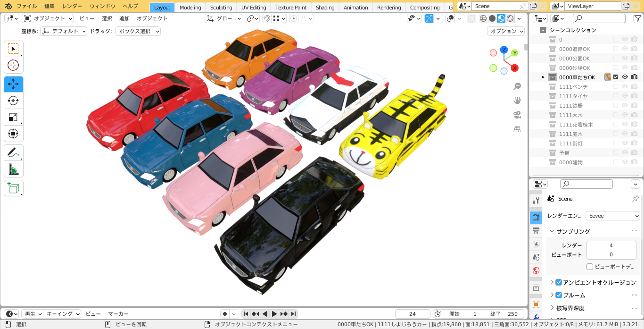Disable render camera for 0000車たちOK

[x=635, y=77]
